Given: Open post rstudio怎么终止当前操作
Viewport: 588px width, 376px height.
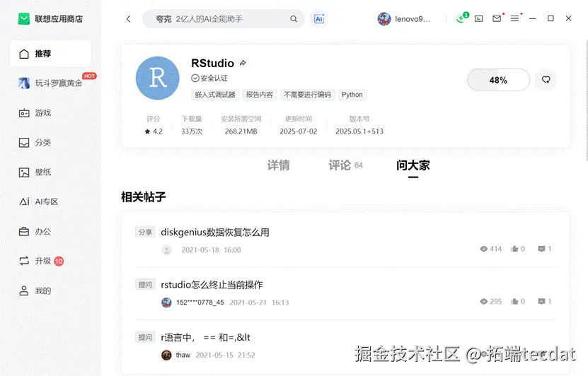Looking at the screenshot, I should [x=212, y=285].
